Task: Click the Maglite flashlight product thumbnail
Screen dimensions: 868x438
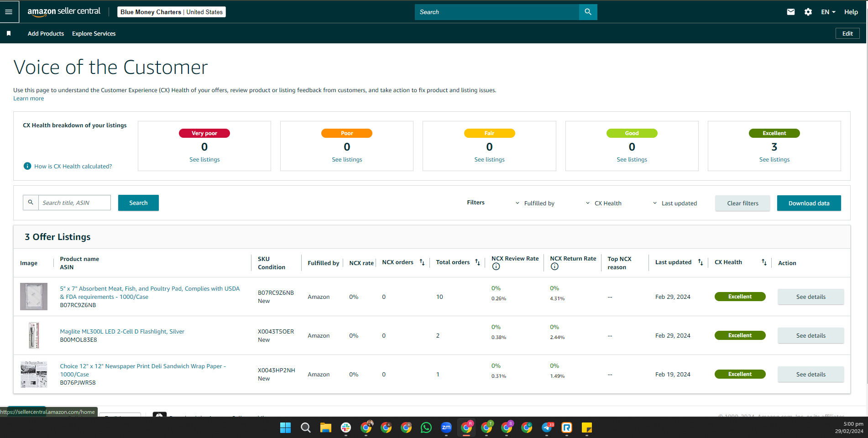Action: (34, 335)
